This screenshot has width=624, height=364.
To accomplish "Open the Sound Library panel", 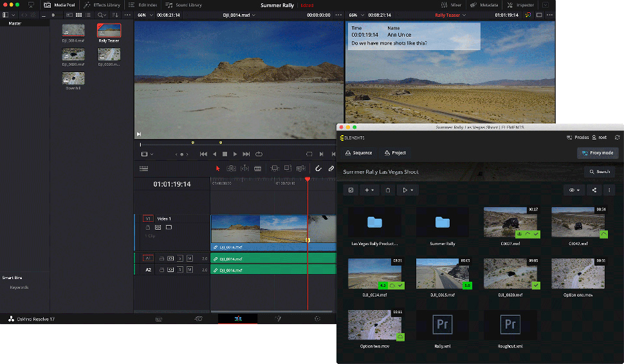I will (183, 5).
